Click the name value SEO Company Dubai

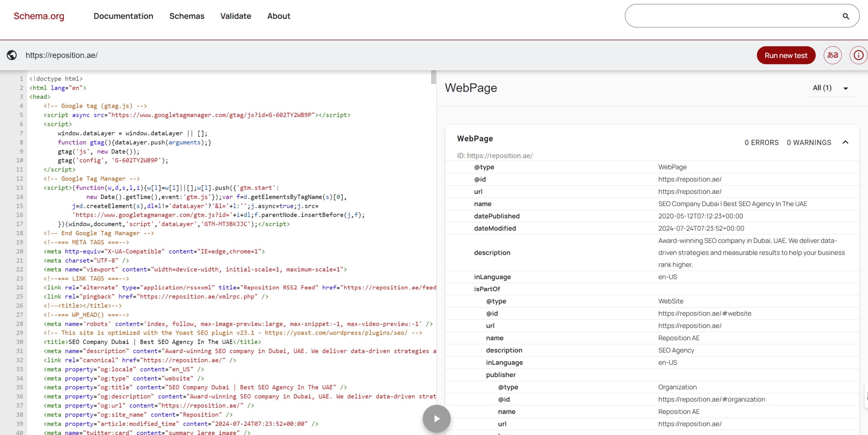[x=733, y=204]
